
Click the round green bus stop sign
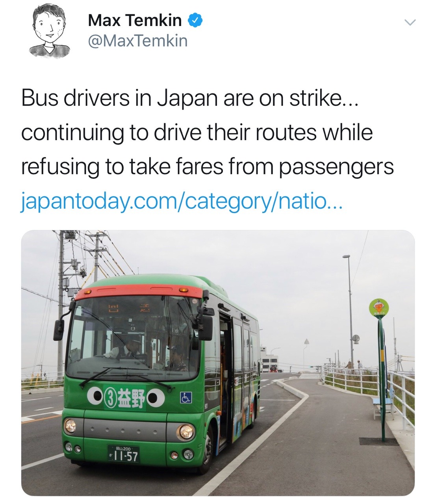click(379, 308)
